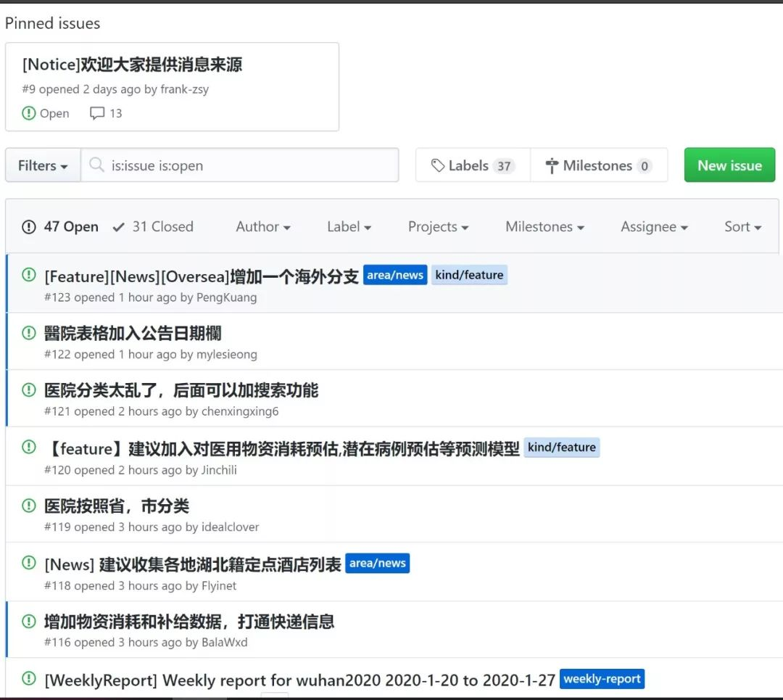Expand the Author filter menu
Image resolution: width=783 pixels, height=700 pixels.
[x=263, y=227]
